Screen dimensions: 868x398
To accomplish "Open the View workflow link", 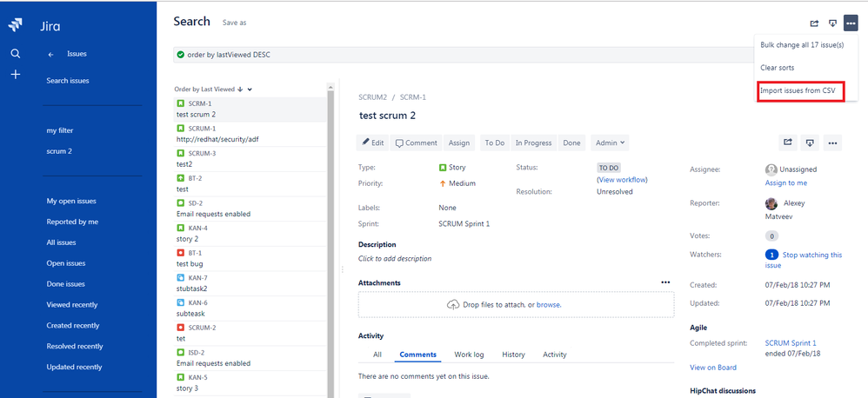I will pyautogui.click(x=623, y=180).
